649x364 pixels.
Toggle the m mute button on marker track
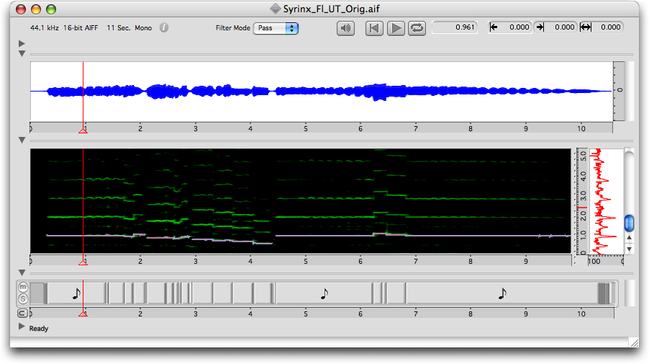[x=23, y=287]
